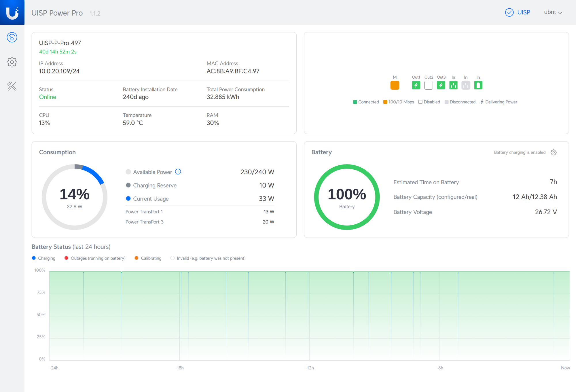The image size is (576, 392).
Task: Select the orange M management port
Action: [x=395, y=85]
